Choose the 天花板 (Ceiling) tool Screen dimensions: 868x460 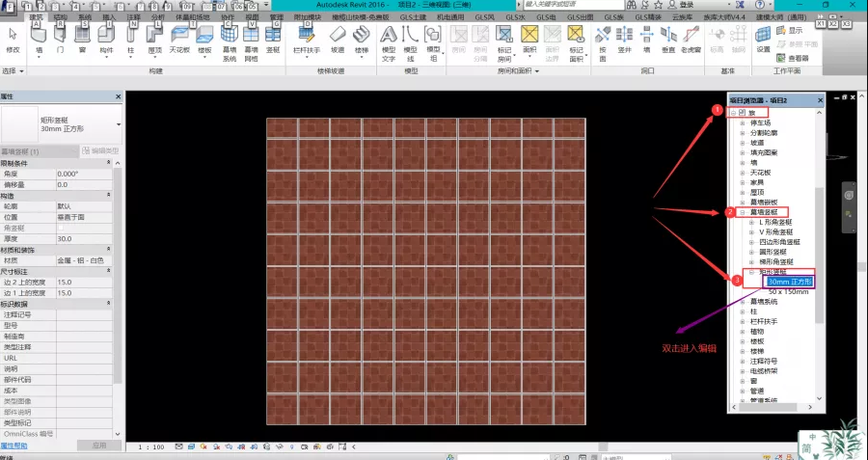click(x=179, y=38)
